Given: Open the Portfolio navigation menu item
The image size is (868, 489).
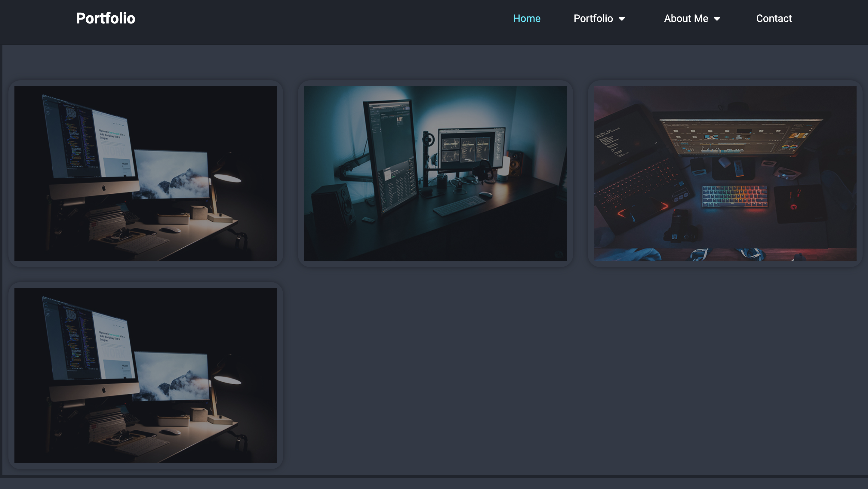Looking at the screenshot, I should (x=593, y=18).
